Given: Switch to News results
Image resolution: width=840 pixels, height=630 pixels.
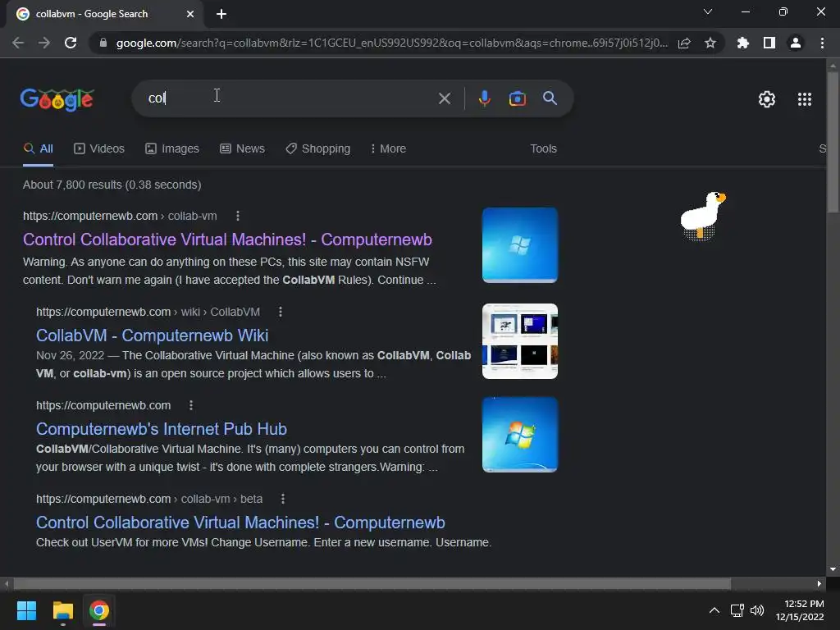Looking at the screenshot, I should [x=242, y=149].
